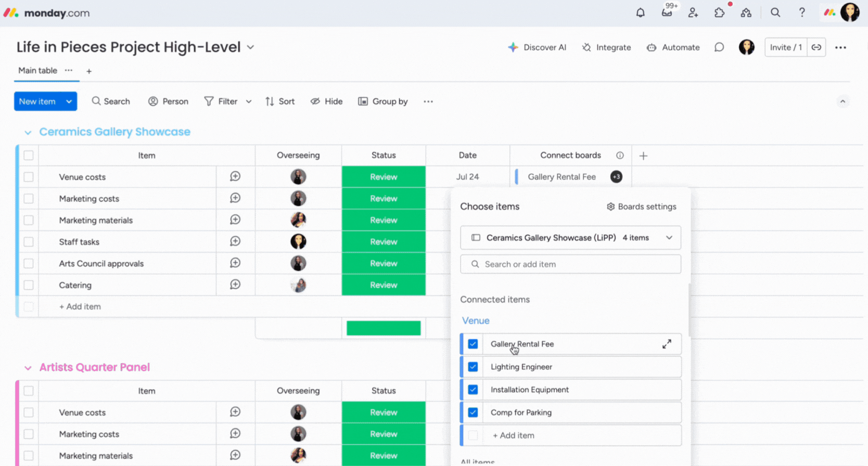Click the Search or add item field
The height and width of the screenshot is (466, 868).
[570, 264]
